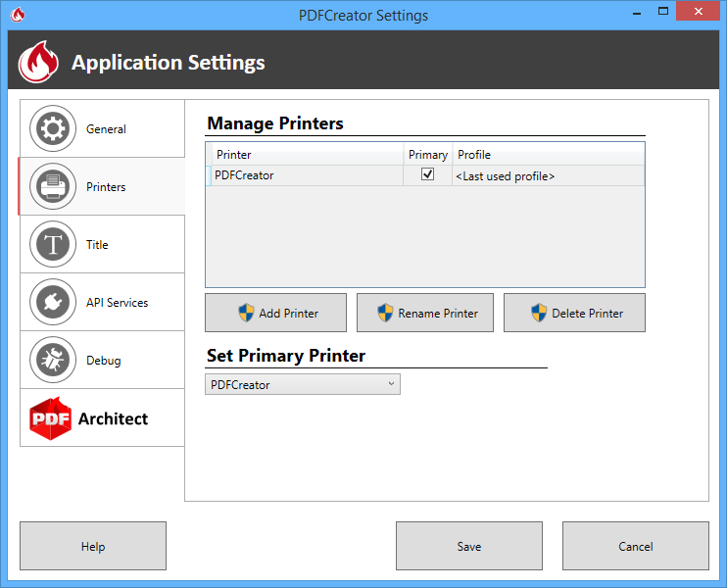Toggle the Primary checkbox for PDFCreator
The height and width of the screenshot is (588, 727).
pos(427,175)
